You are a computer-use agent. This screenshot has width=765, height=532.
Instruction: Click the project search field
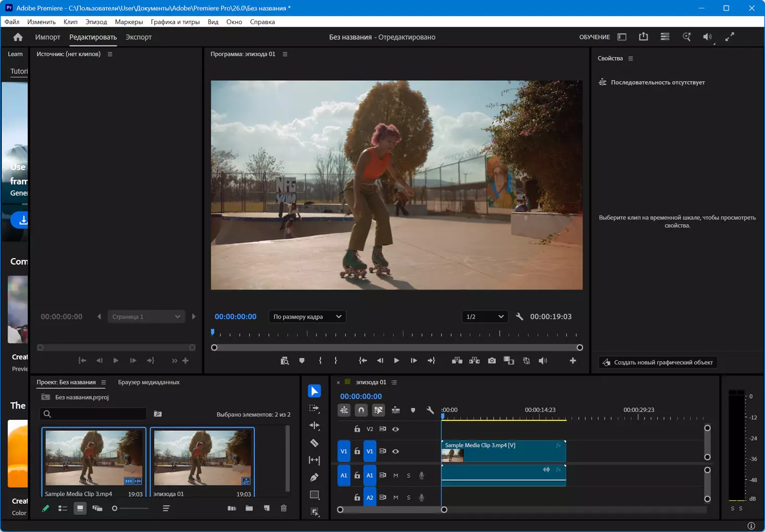coord(93,414)
